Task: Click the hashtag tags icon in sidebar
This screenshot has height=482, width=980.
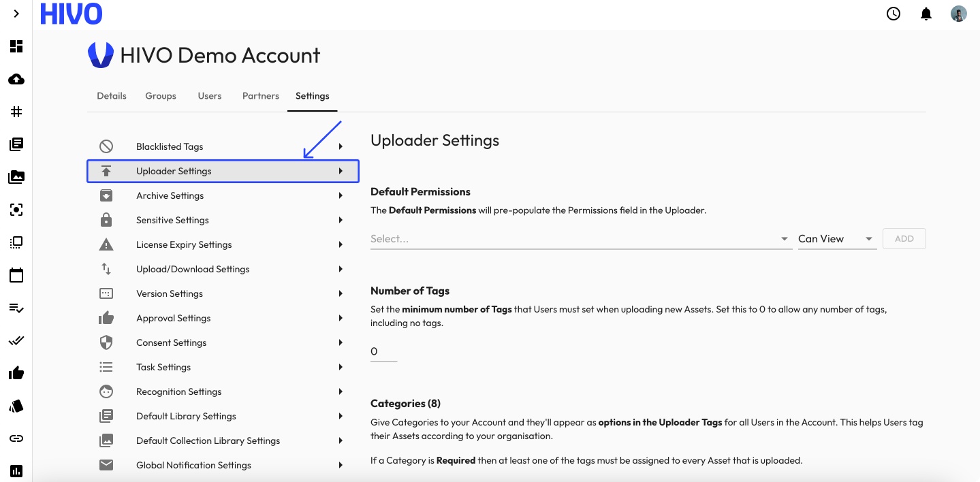Action: 16,112
